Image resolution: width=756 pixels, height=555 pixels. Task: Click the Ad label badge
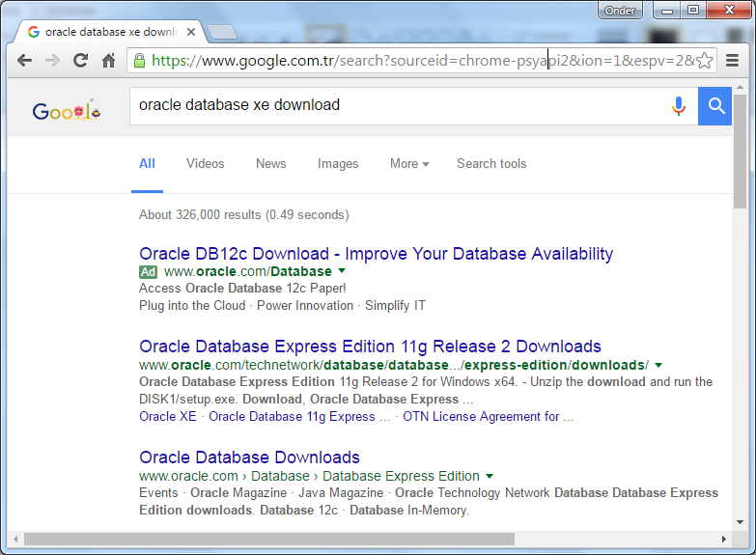pos(148,272)
